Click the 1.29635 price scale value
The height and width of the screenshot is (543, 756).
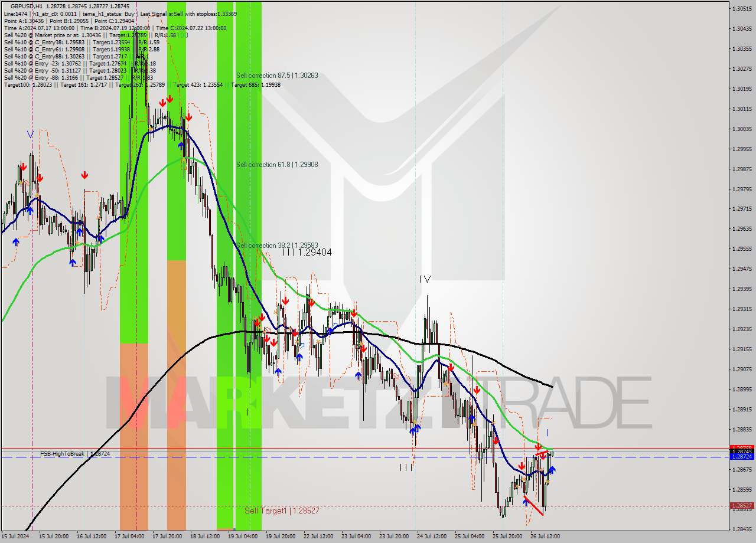741,228
